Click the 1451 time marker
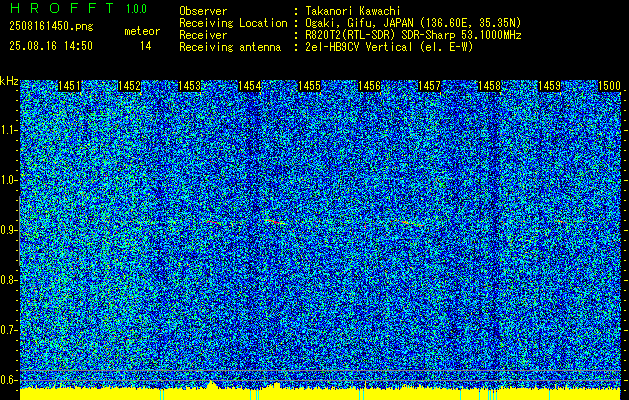629x400 pixels. tap(69, 86)
